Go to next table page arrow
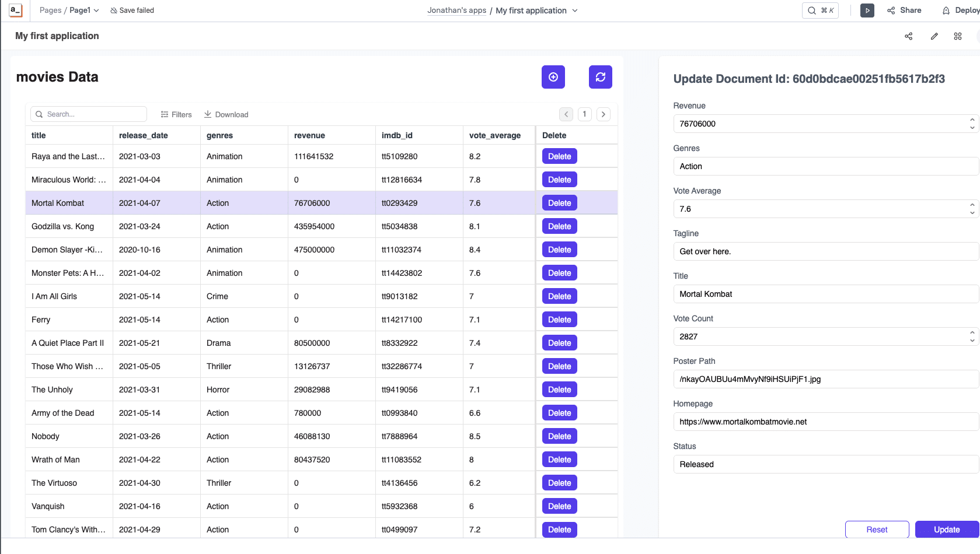The height and width of the screenshot is (554, 980). click(604, 114)
